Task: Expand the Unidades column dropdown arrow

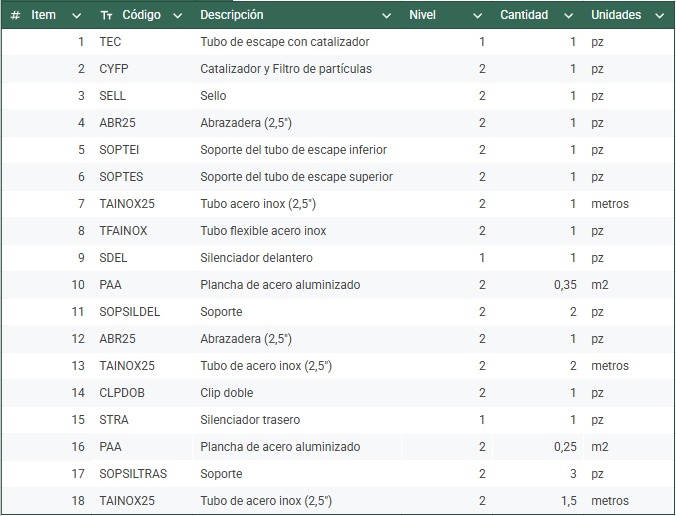Action: 660,16
